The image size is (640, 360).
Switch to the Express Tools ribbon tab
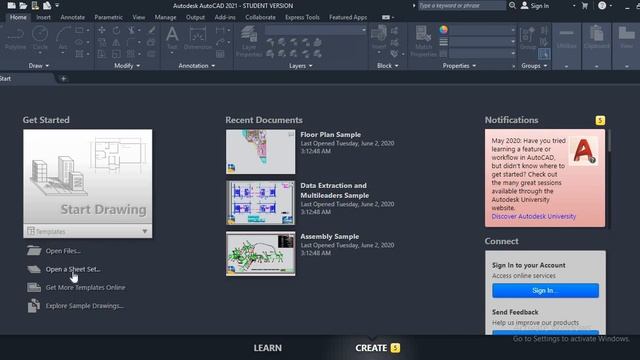coord(302,17)
